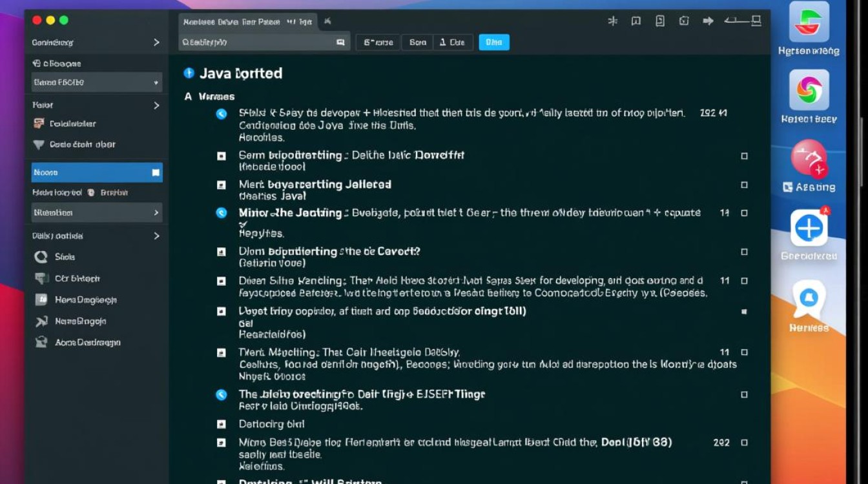
Task: Open the blue plus app icon on desktop
Action: pyautogui.click(x=809, y=228)
